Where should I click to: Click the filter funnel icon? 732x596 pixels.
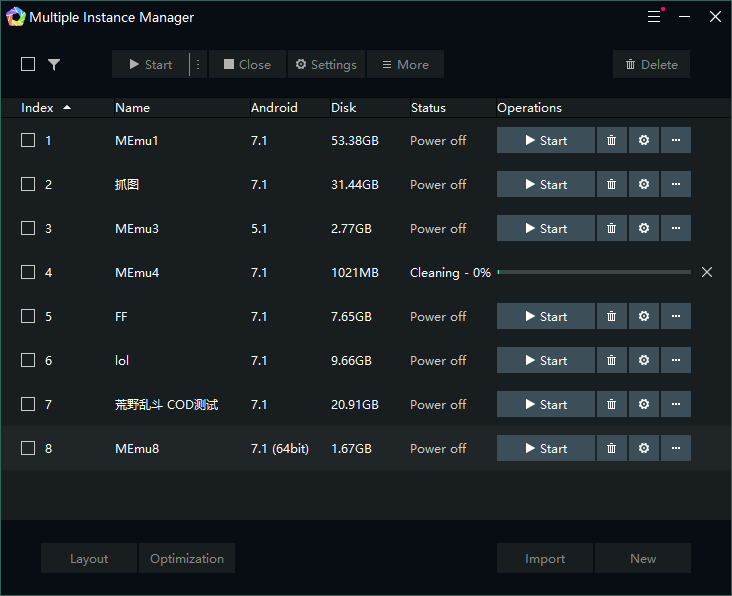54,65
